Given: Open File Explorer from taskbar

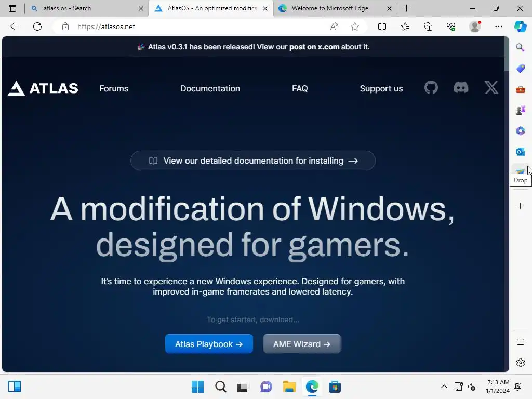Looking at the screenshot, I should tap(289, 387).
